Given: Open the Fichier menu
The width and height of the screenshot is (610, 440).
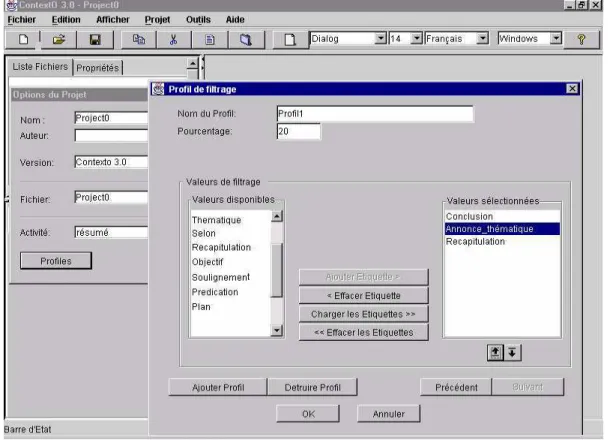Looking at the screenshot, I should [21, 19].
